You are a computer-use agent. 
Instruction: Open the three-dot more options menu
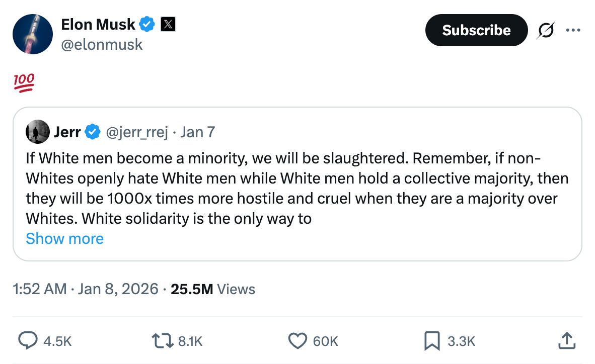pyautogui.click(x=573, y=30)
